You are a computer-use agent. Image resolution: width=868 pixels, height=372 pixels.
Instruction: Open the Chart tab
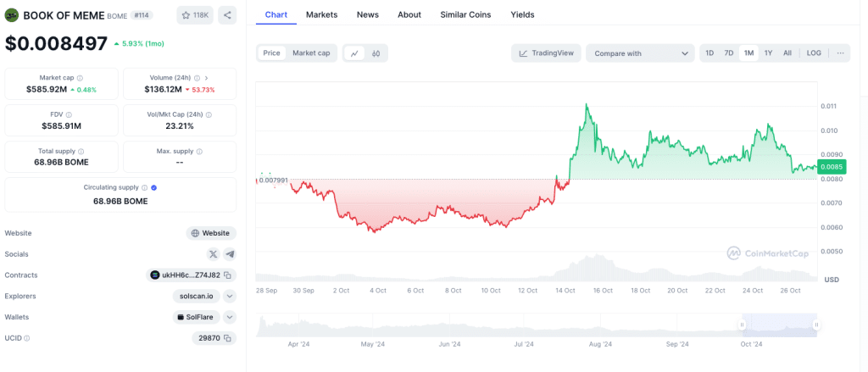[276, 15]
